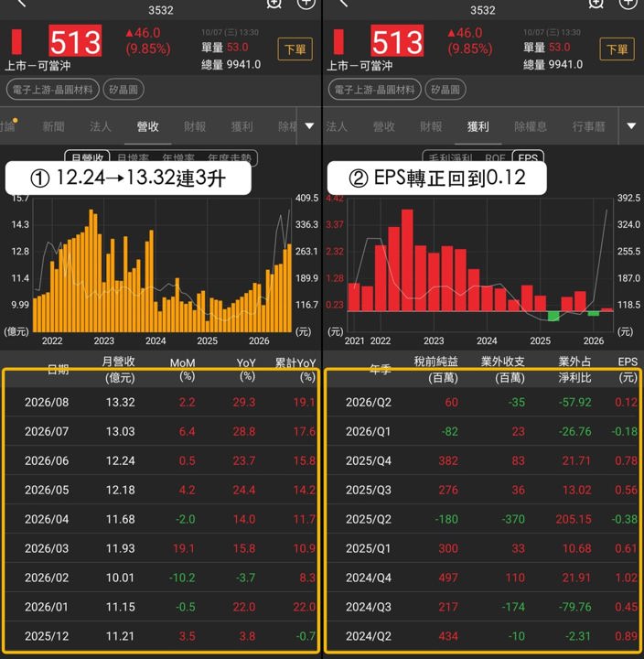The width and height of the screenshot is (644, 659).
Task: Select the 2024/Q3 earnings row
Action: click(x=483, y=607)
